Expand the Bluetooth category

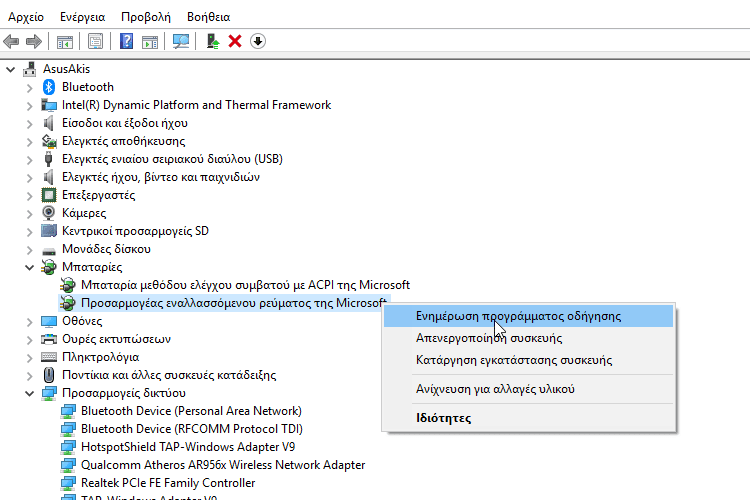pos(30,88)
